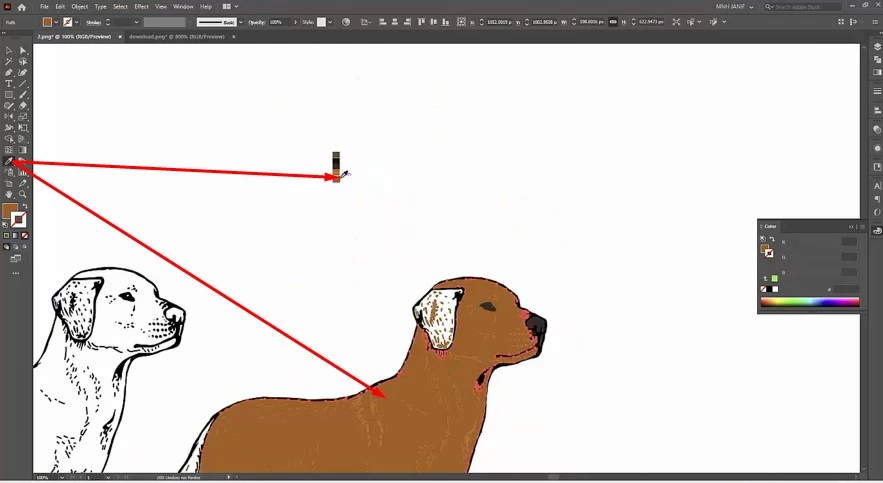Screen dimensions: 883x483
Task: Pick a color from the spectrum bar
Action: pos(810,302)
